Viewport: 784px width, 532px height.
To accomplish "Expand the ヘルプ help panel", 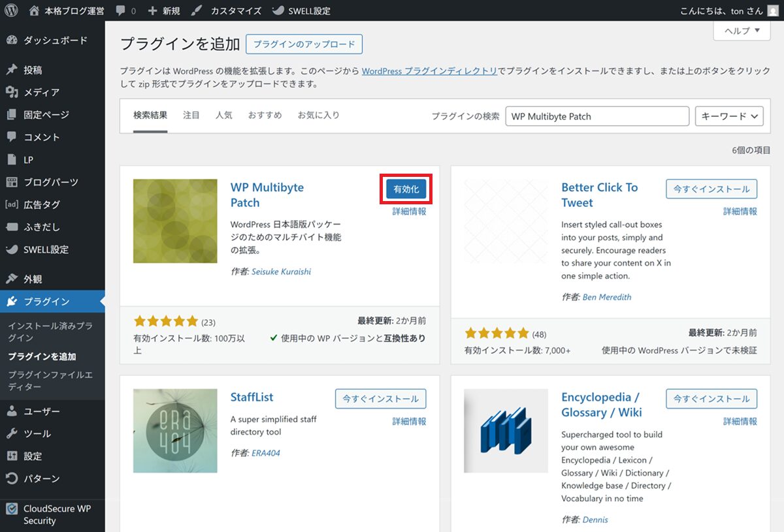I will pos(742,31).
